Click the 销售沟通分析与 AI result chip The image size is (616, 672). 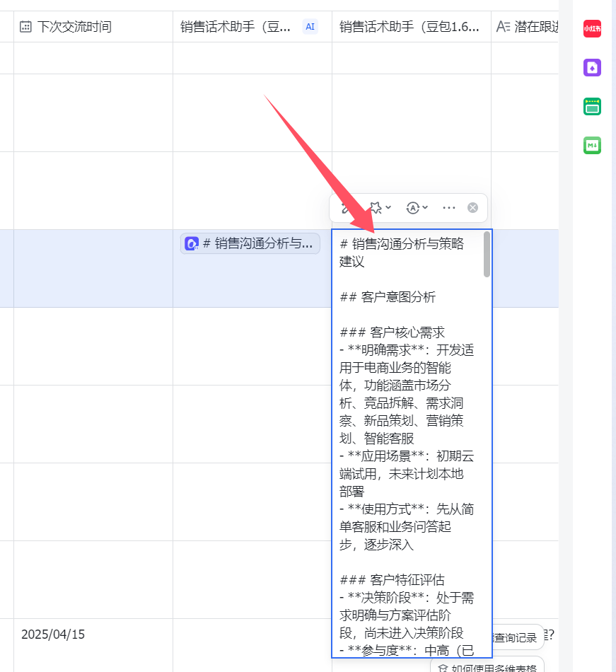pyautogui.click(x=250, y=244)
